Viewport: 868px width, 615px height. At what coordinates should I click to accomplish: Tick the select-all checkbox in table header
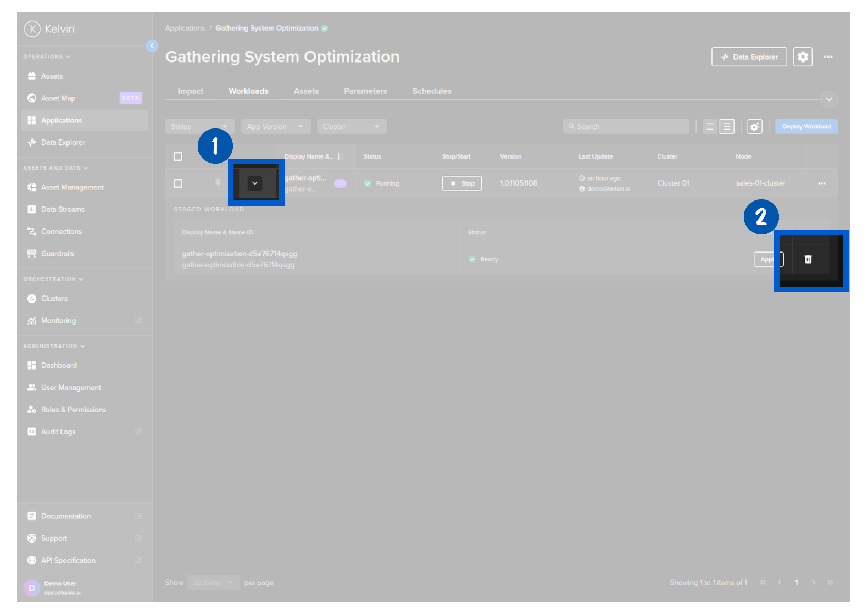click(x=178, y=156)
